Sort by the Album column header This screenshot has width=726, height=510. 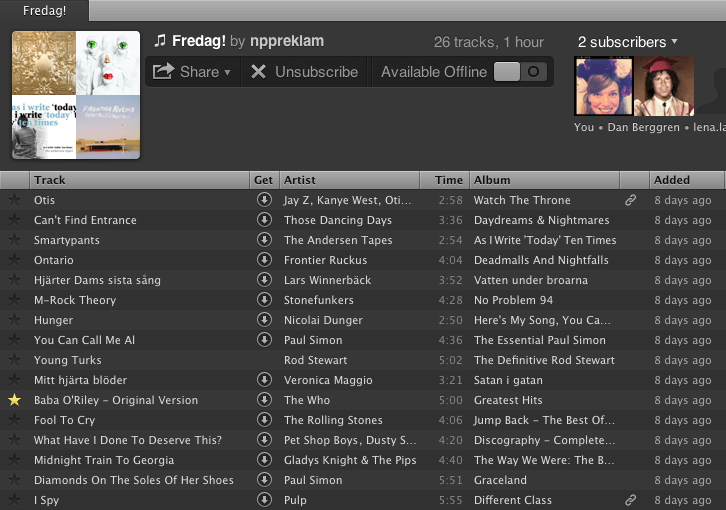click(545, 180)
